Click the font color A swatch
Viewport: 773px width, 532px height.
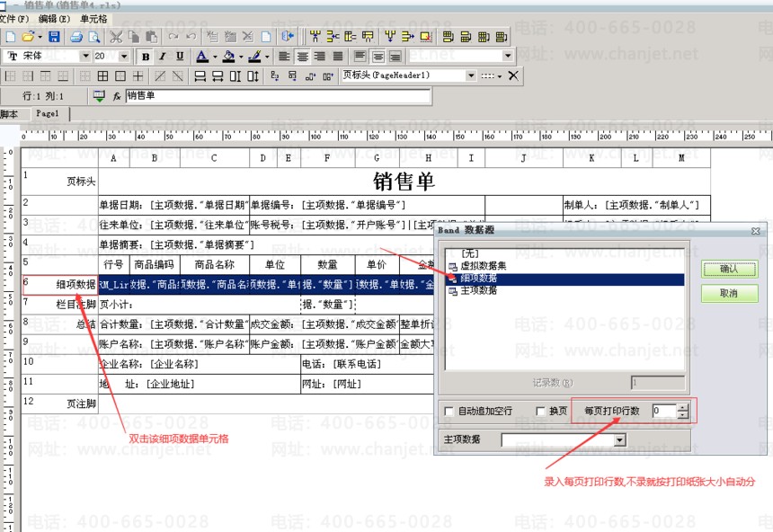click(x=200, y=57)
